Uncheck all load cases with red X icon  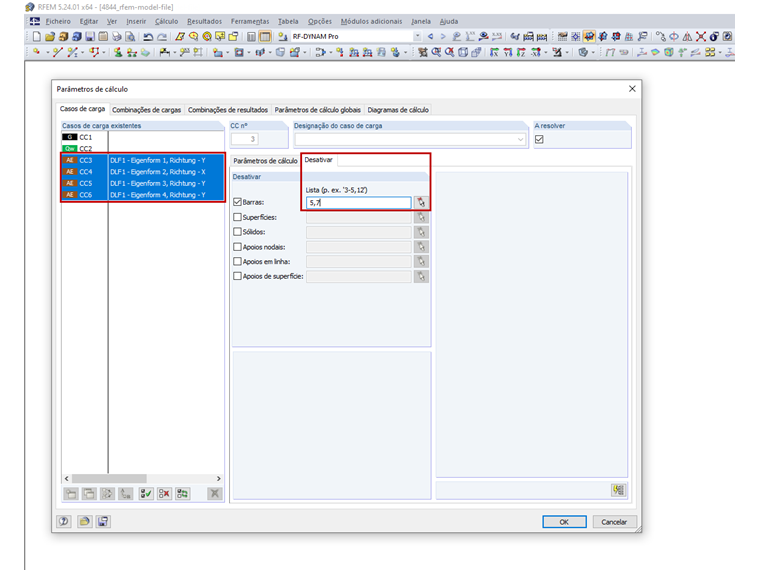pyautogui.click(x=164, y=494)
